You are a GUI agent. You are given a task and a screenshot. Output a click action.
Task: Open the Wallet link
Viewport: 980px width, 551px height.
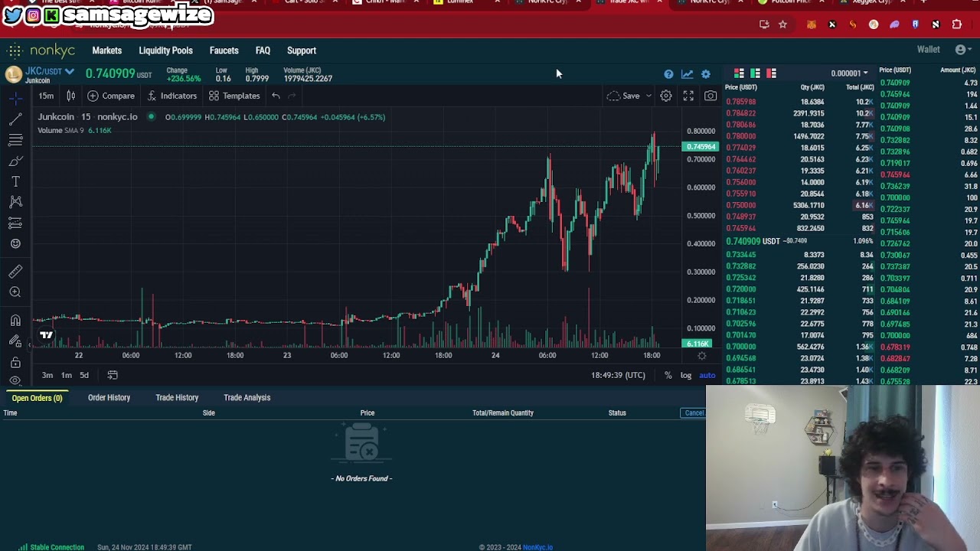(929, 50)
